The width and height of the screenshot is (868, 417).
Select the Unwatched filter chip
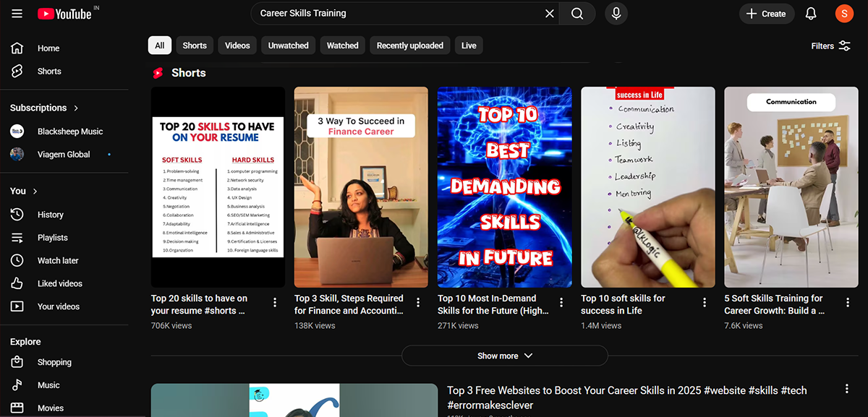(289, 46)
